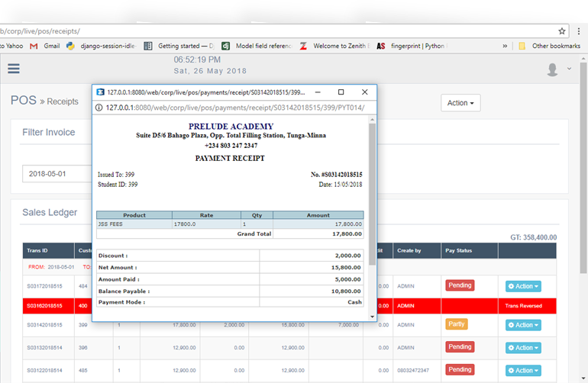The height and width of the screenshot is (383, 588).
Task: Click the user profile avatar icon
Action: 553,69
